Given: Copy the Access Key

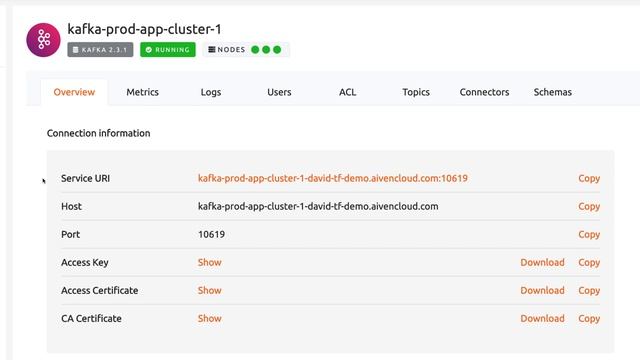Looking at the screenshot, I should click(x=589, y=262).
